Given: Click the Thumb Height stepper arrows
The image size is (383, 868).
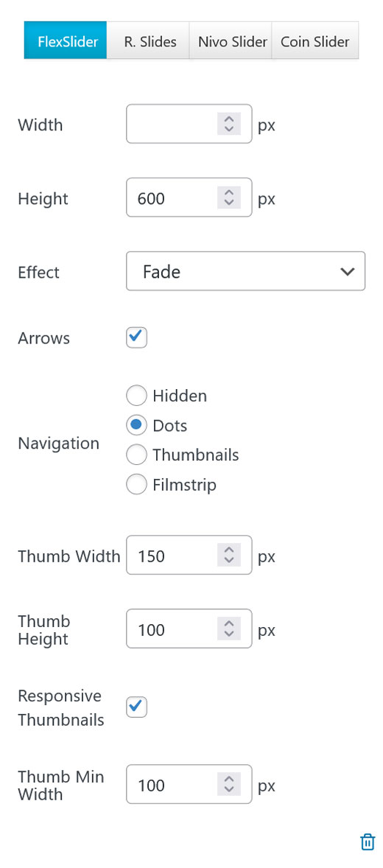Looking at the screenshot, I should 229,629.
